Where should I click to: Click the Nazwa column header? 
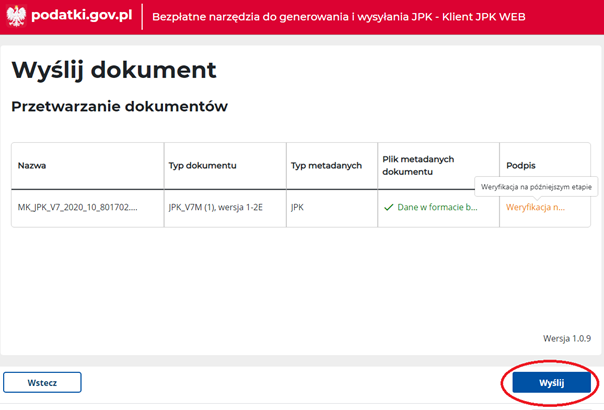(x=32, y=165)
